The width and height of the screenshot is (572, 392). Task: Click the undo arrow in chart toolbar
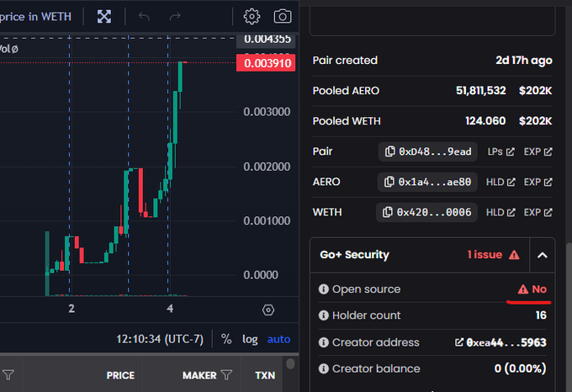[x=144, y=16]
